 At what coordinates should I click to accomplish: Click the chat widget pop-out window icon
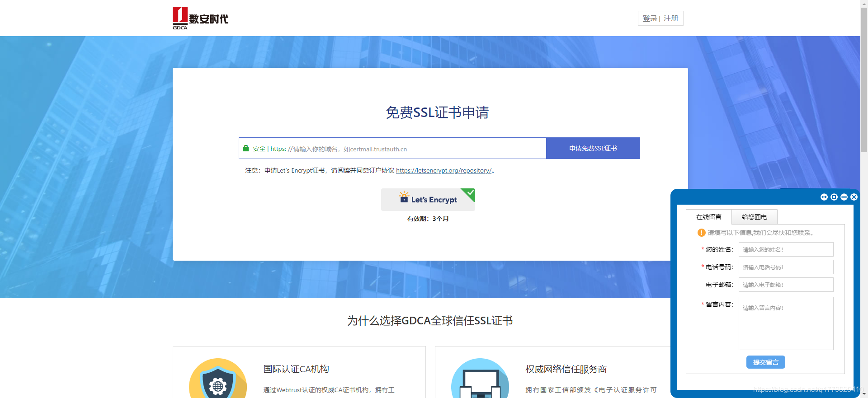[834, 197]
